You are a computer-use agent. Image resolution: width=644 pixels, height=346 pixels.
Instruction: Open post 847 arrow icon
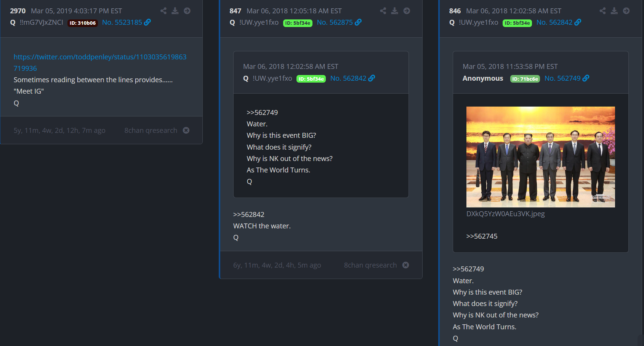click(x=407, y=11)
